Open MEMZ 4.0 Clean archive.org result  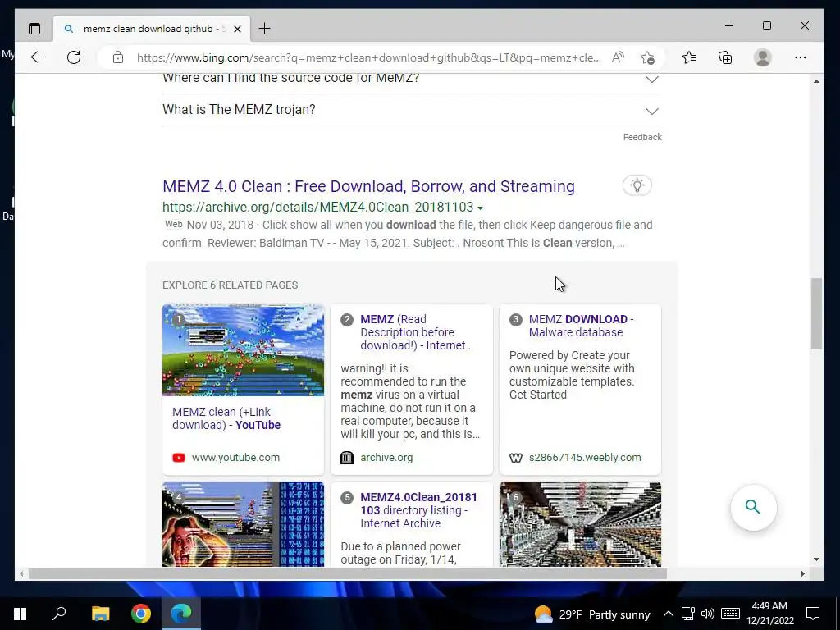368,186
